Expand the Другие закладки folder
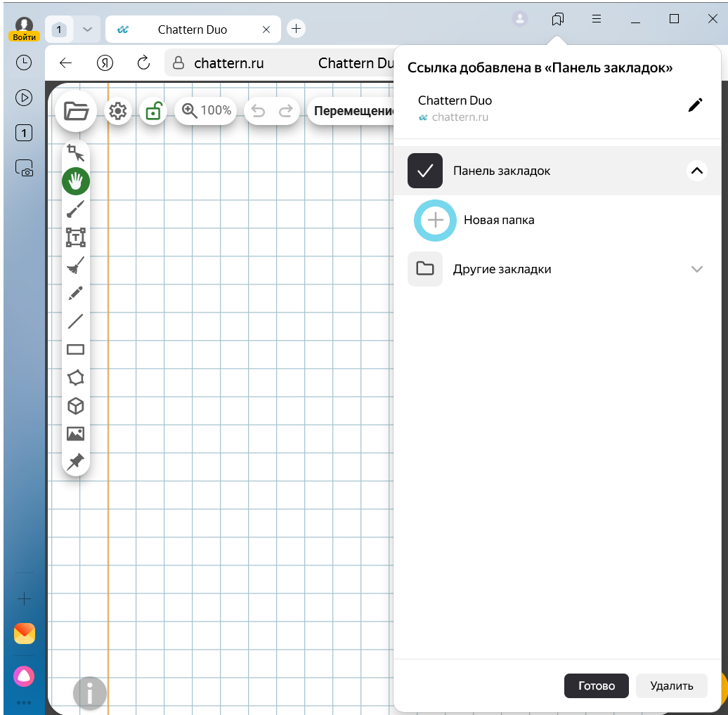The width and height of the screenshot is (728, 715). [x=696, y=269]
